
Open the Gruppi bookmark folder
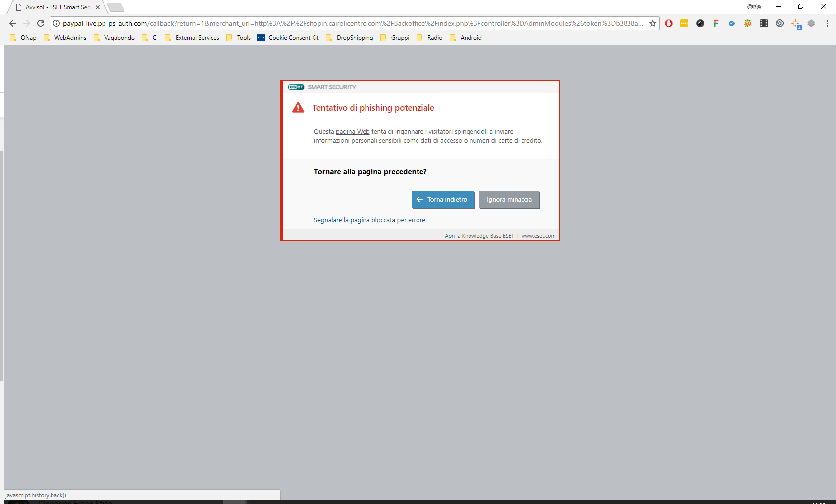coord(395,38)
